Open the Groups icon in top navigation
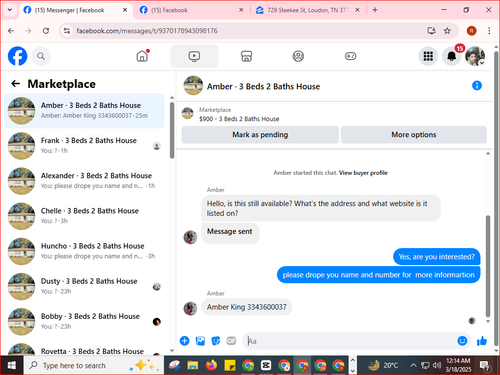The width and height of the screenshot is (500, 375). point(298,56)
